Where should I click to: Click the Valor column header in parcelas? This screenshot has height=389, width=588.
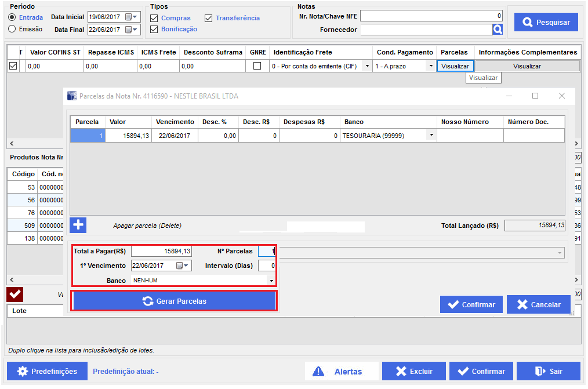click(x=129, y=122)
